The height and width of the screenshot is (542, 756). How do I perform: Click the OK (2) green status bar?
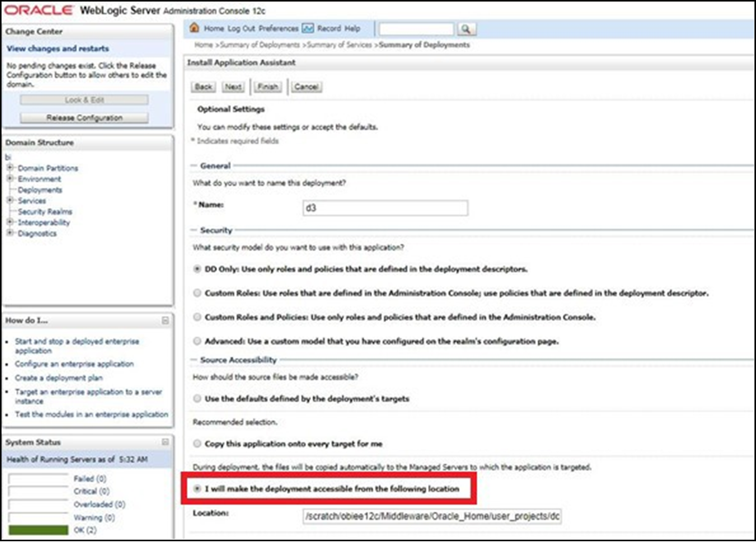38,530
